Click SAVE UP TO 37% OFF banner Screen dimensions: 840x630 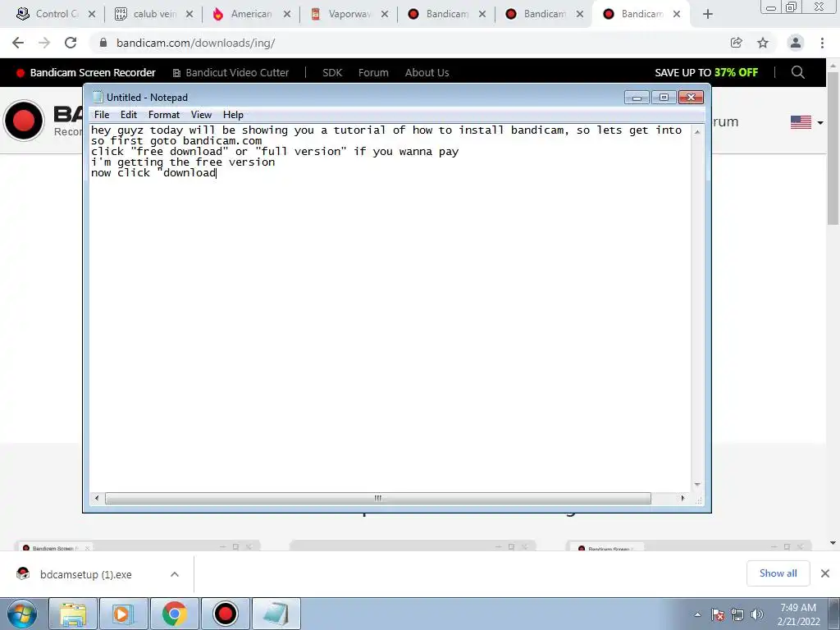(x=706, y=72)
